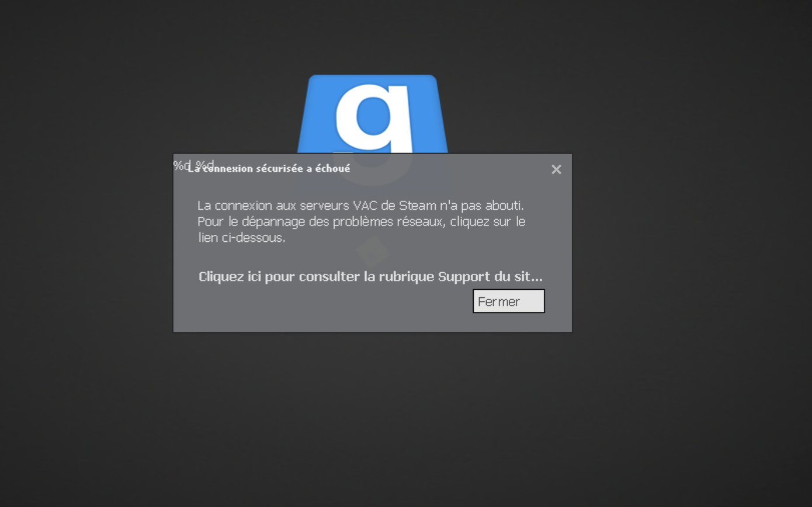This screenshot has height=507, width=812.
Task: Click the faded diamond icon inside dialog
Action: coord(372,252)
